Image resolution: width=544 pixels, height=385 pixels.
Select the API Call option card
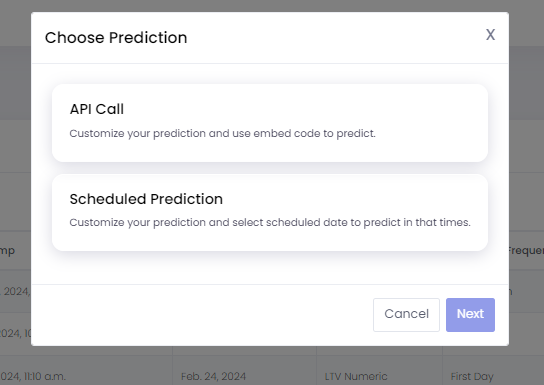click(270, 123)
